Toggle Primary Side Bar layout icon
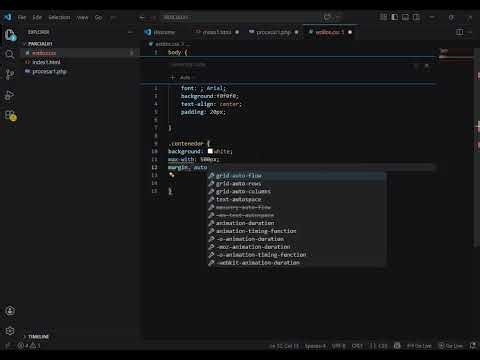 [395, 17]
